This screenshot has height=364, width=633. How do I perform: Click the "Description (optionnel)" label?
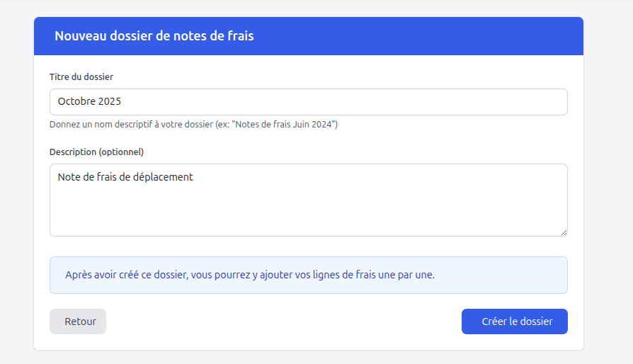(96, 152)
